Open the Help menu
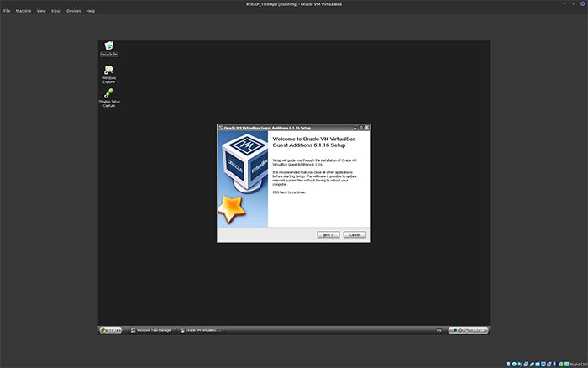 pyautogui.click(x=91, y=11)
